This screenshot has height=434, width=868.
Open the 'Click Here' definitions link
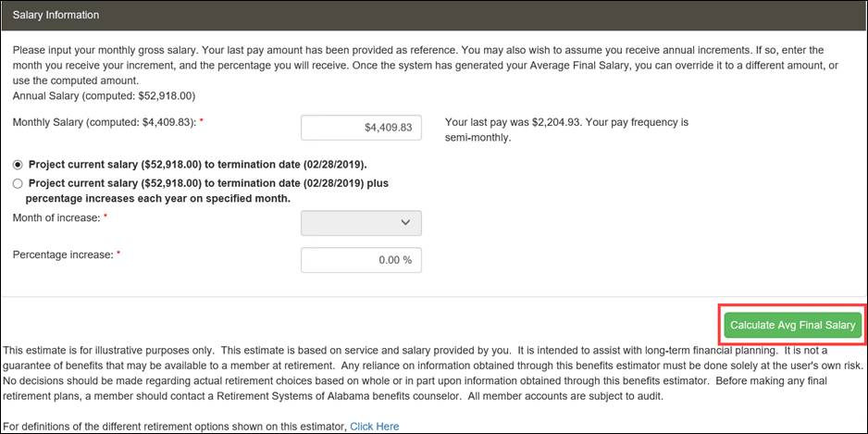(x=374, y=427)
